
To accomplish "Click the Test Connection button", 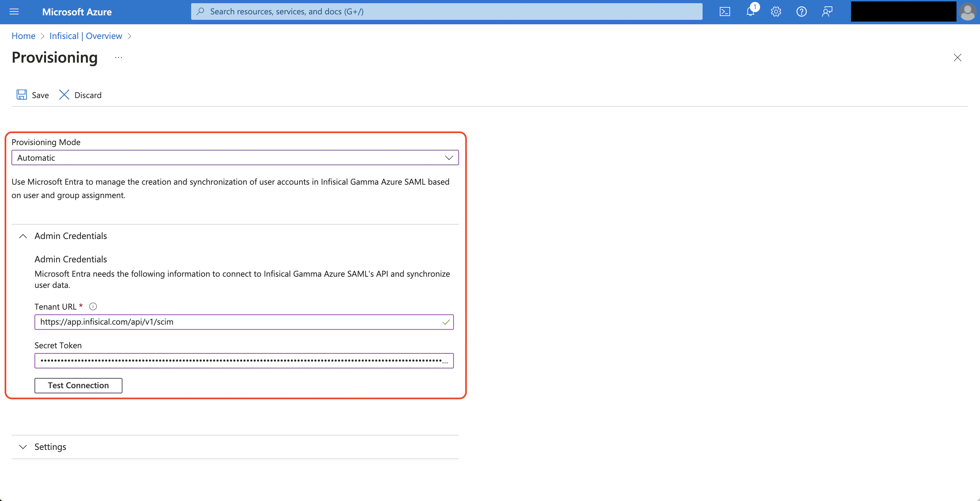I will 78,385.
